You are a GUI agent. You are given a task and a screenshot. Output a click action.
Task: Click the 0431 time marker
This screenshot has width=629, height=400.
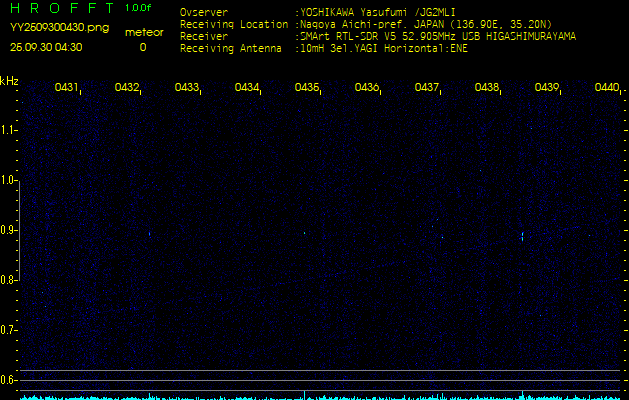(x=66, y=87)
